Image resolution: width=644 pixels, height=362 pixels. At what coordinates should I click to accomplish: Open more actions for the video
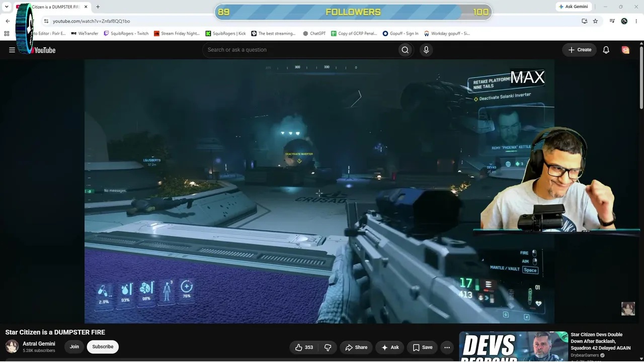447,347
